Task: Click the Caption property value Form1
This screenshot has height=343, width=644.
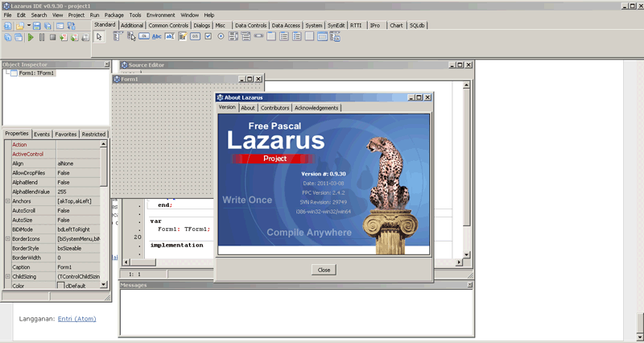Action: (x=78, y=267)
